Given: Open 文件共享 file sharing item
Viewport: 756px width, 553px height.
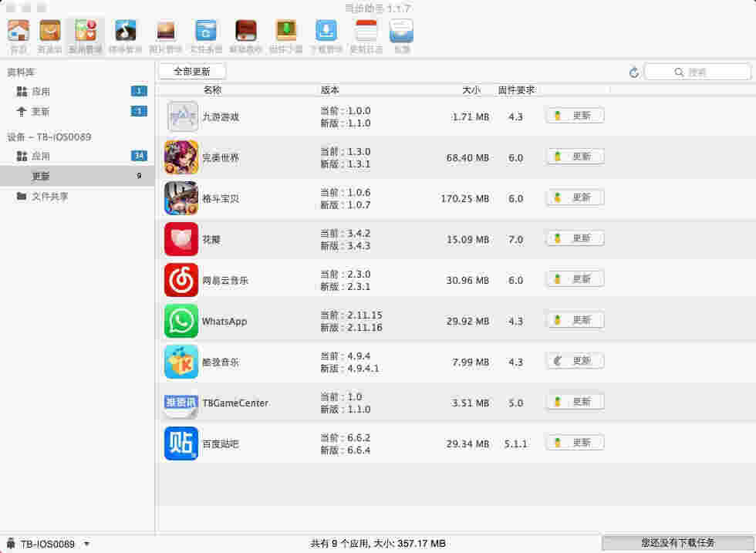Looking at the screenshot, I should tap(77, 197).
